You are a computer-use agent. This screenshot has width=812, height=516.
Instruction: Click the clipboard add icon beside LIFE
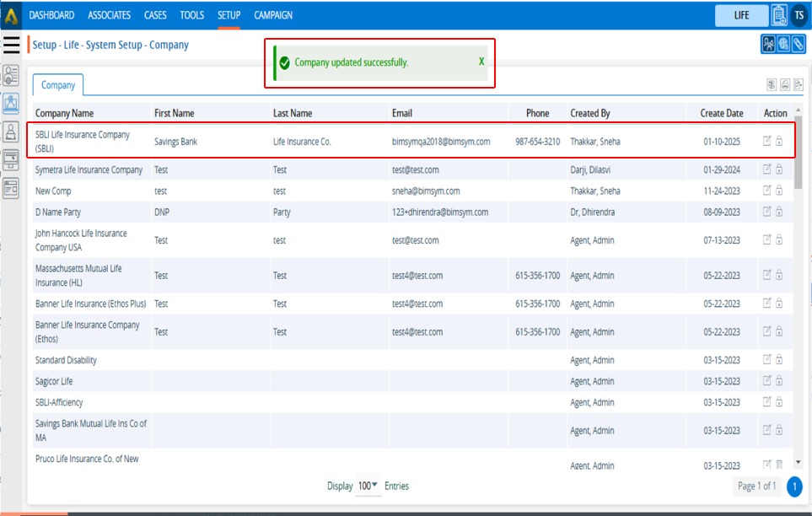778,15
